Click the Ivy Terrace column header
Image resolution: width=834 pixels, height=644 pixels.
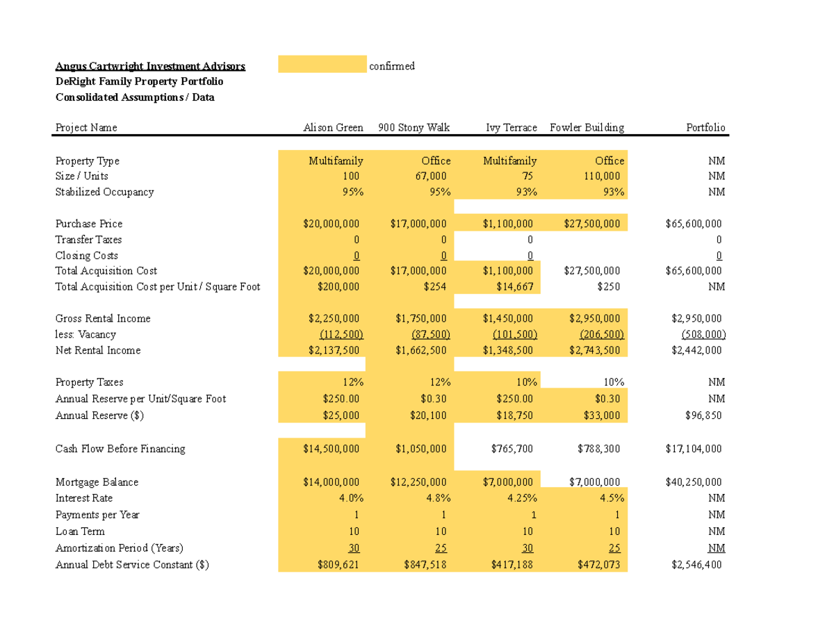pyautogui.click(x=512, y=127)
